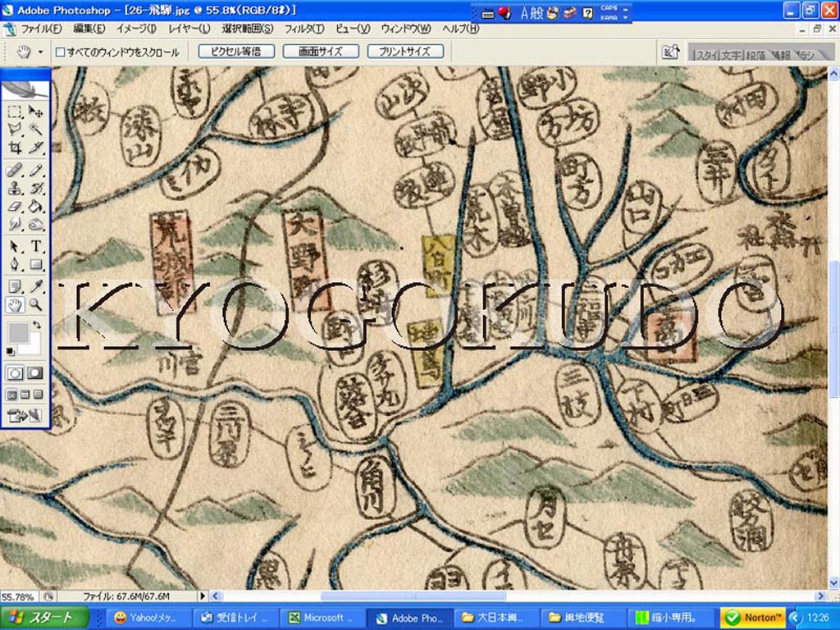Image resolution: width=840 pixels, height=630 pixels.
Task: Open スタイル tab in palette well
Action: (x=706, y=55)
